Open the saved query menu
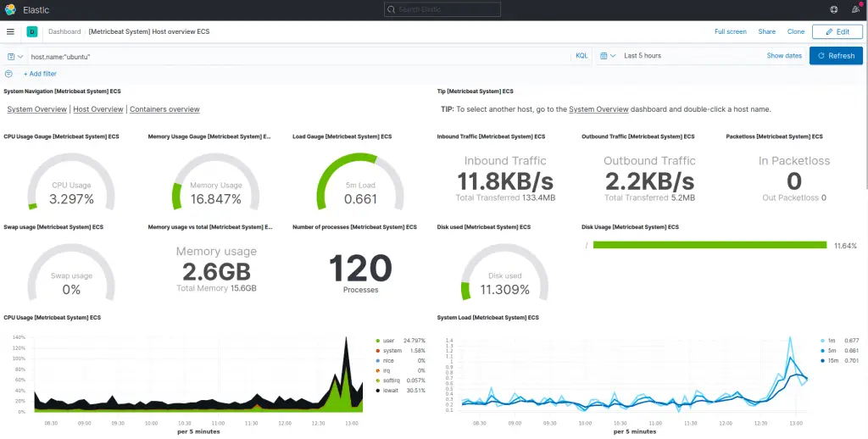The image size is (868, 439). coord(15,56)
